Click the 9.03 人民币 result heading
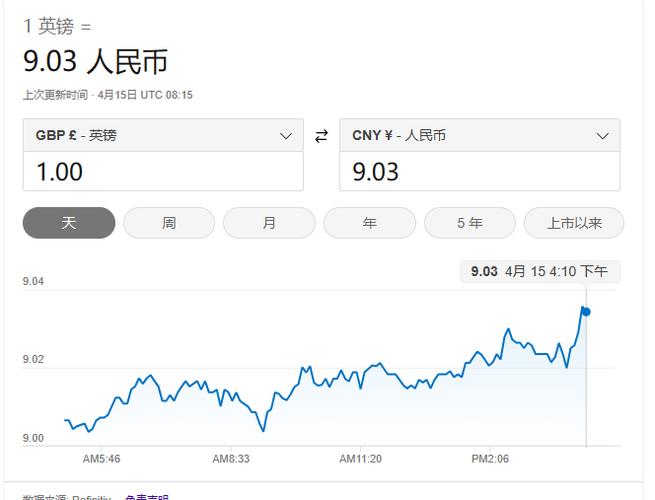The width and height of the screenshot is (655, 500). pos(95,62)
